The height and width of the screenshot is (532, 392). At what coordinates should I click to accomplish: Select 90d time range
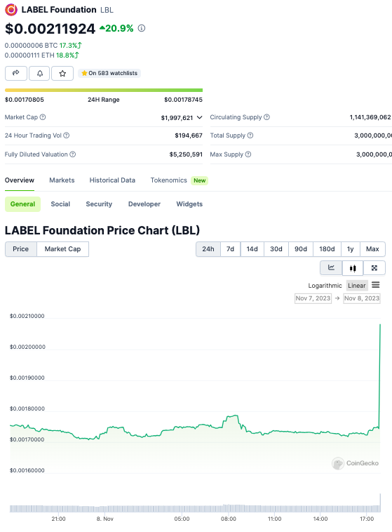coord(301,249)
